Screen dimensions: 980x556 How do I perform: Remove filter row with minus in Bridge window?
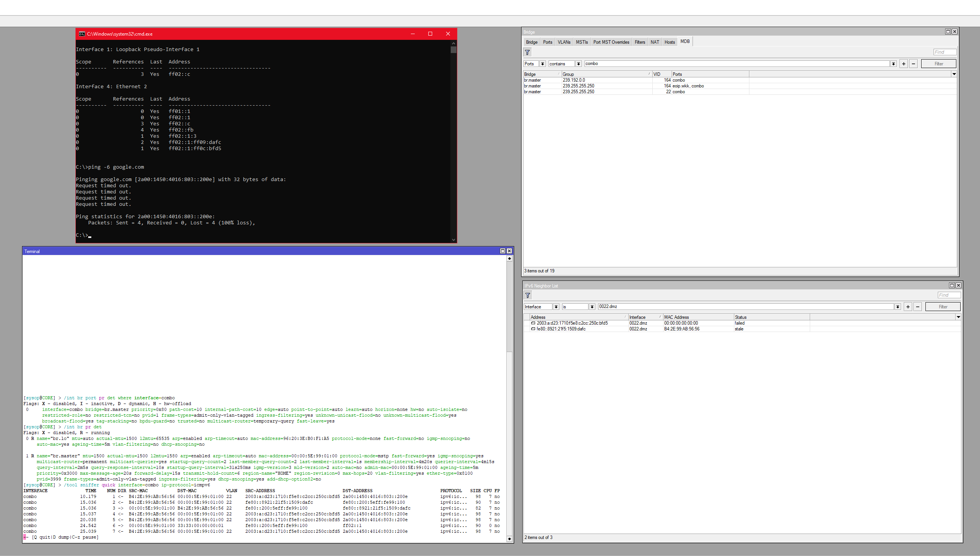tap(913, 64)
